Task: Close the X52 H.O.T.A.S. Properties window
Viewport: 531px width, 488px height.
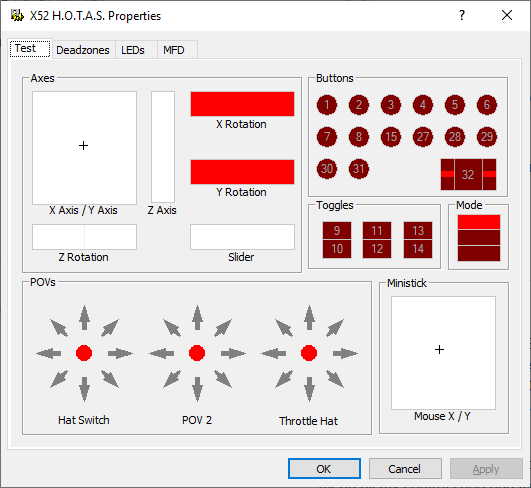Action: [x=507, y=15]
